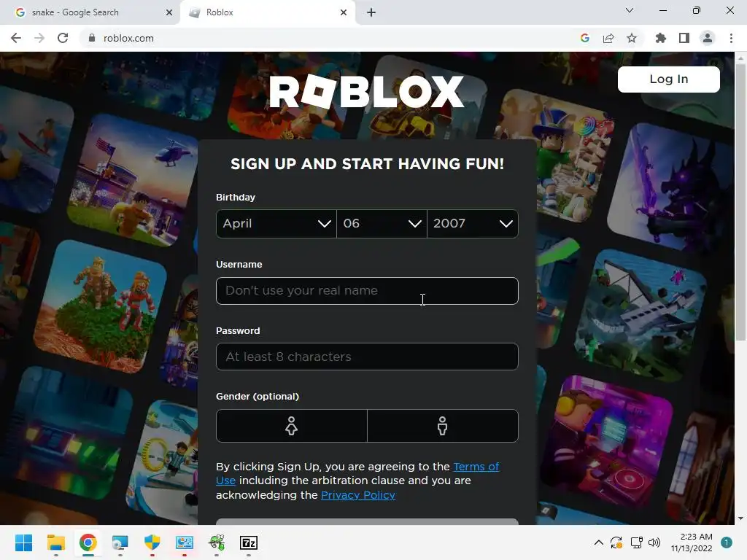Open the birthday month dropdown April
Screen dimensions: 747x560
(x=276, y=223)
